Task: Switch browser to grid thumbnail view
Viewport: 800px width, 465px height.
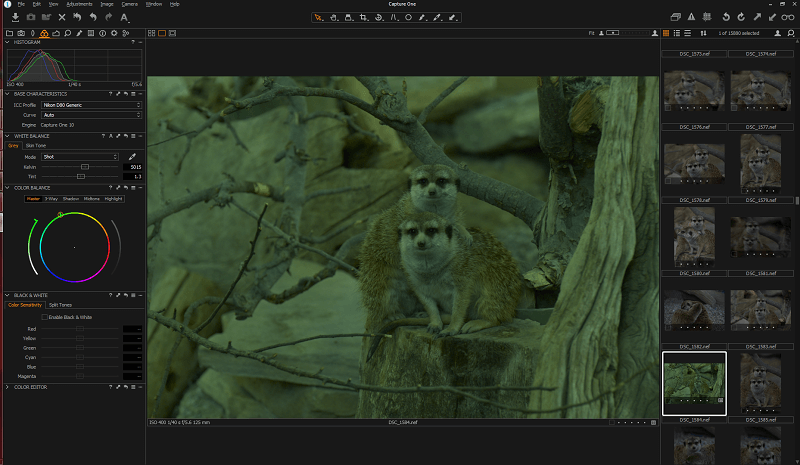Action: tap(666, 33)
